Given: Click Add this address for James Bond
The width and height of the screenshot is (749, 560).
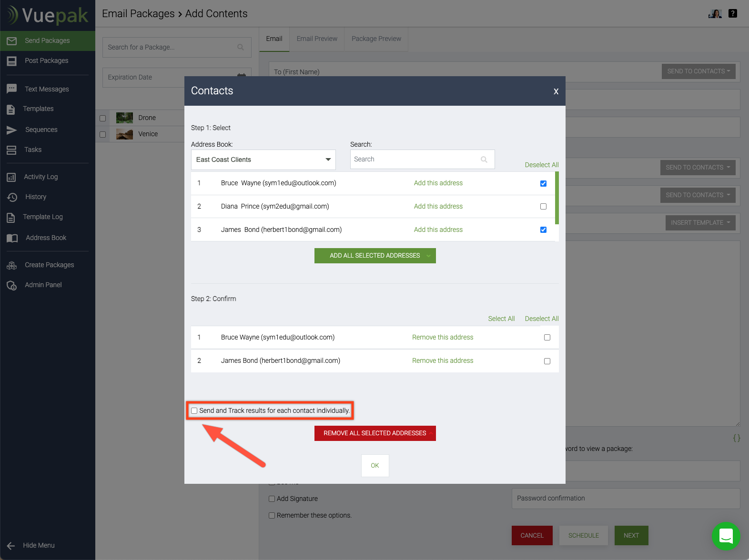Looking at the screenshot, I should coord(438,230).
